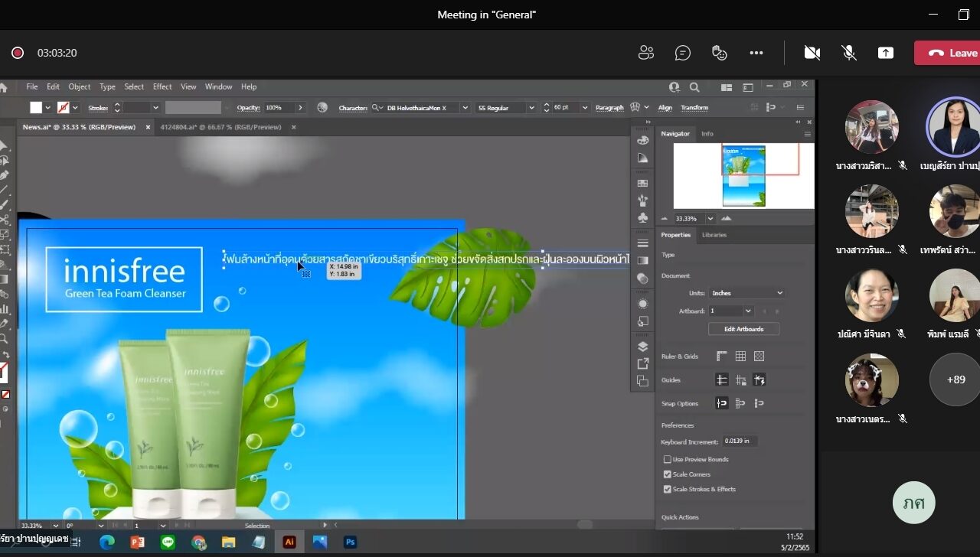Open font size 60 pt dropdown

(586, 108)
